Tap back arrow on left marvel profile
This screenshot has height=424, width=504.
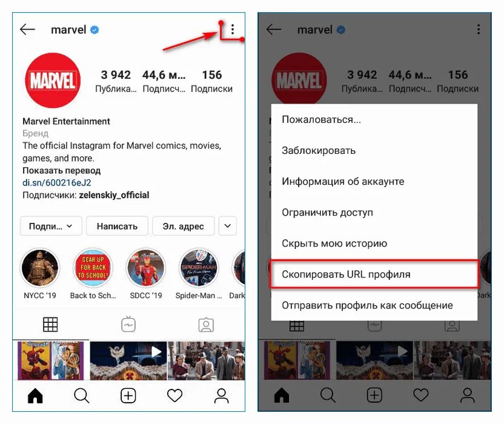pyautogui.click(x=27, y=30)
